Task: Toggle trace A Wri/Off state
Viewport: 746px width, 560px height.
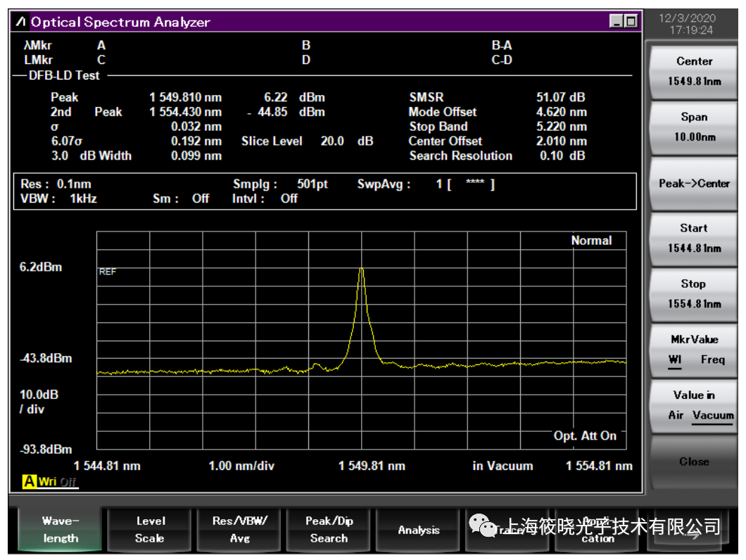Action: click(58, 482)
